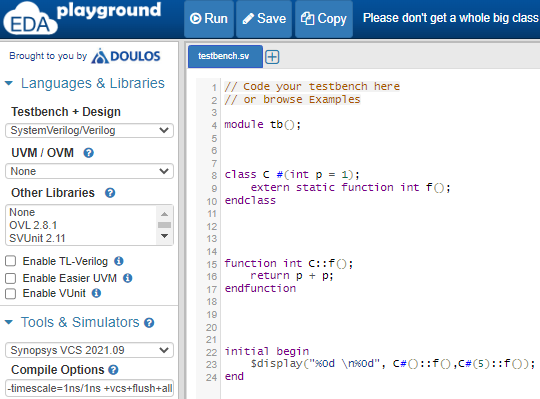Run the simulation
Image resolution: width=540 pixels, height=399 pixels.
tap(209, 19)
